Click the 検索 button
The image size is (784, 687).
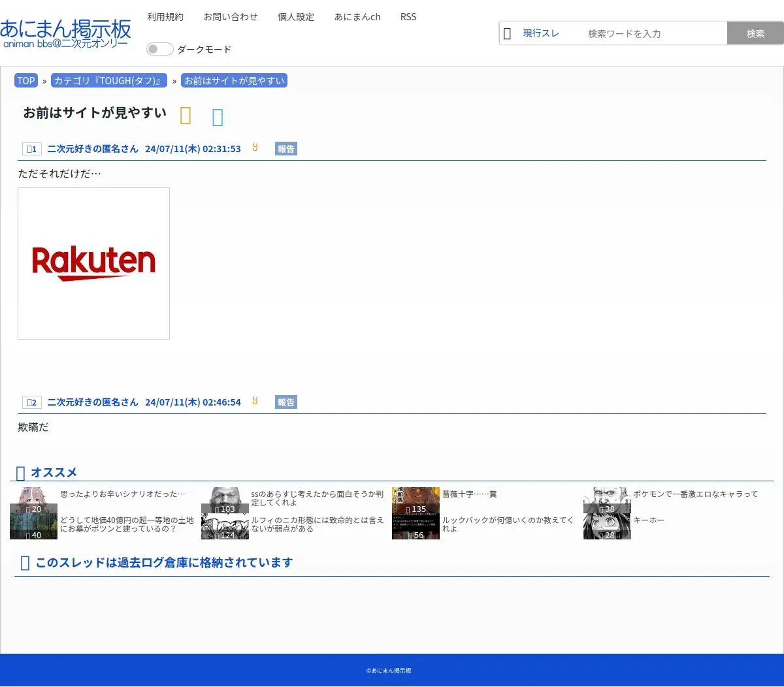point(755,33)
